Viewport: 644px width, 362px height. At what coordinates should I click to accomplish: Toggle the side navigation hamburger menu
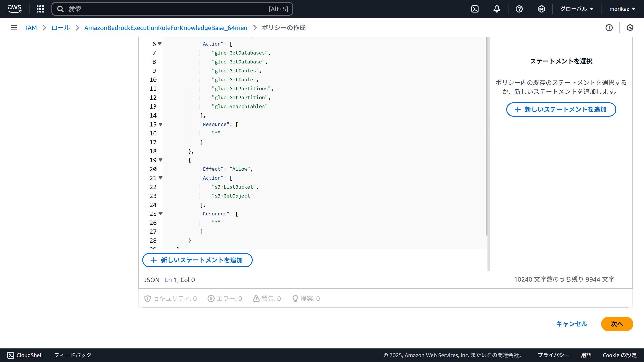[14, 28]
